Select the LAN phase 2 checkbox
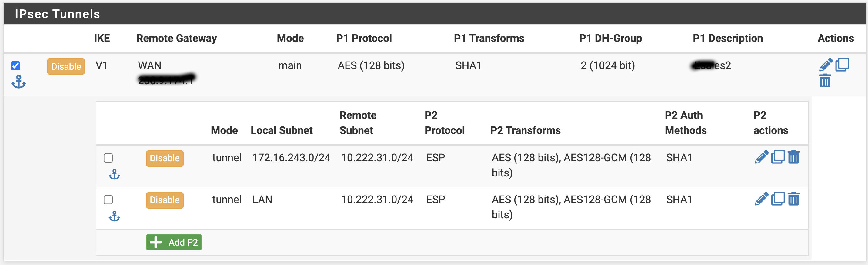The image size is (868, 265). [x=108, y=200]
